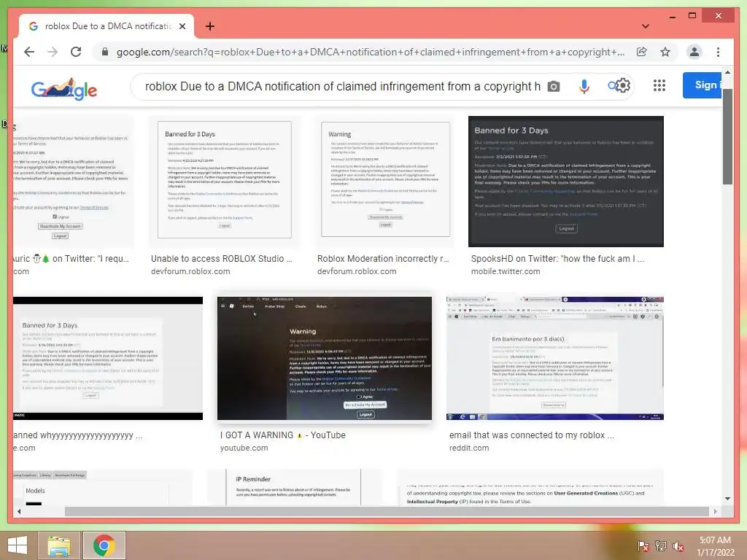Share this page from address bar
The image size is (747, 560).
[642, 52]
